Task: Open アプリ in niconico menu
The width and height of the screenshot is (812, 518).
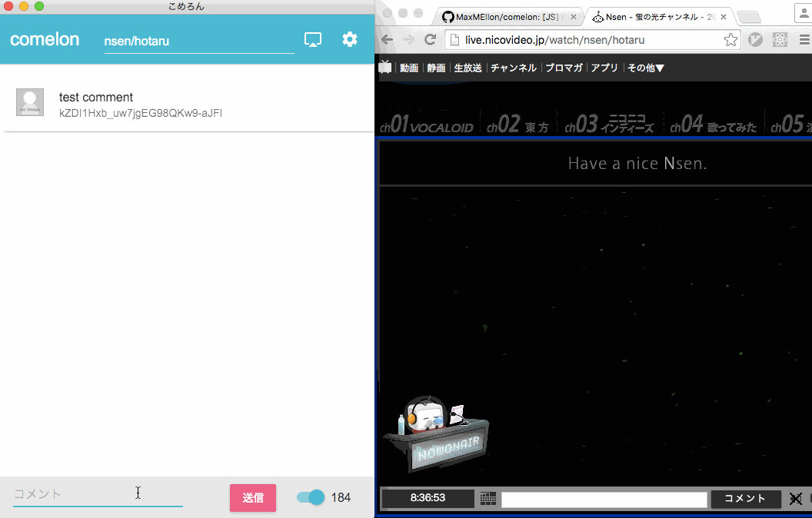Action: click(x=604, y=68)
